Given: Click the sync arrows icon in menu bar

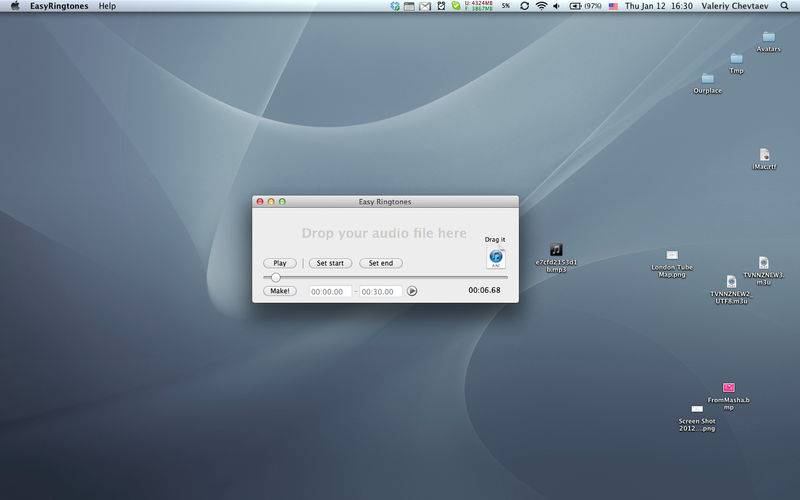Looking at the screenshot, I should (x=524, y=6).
